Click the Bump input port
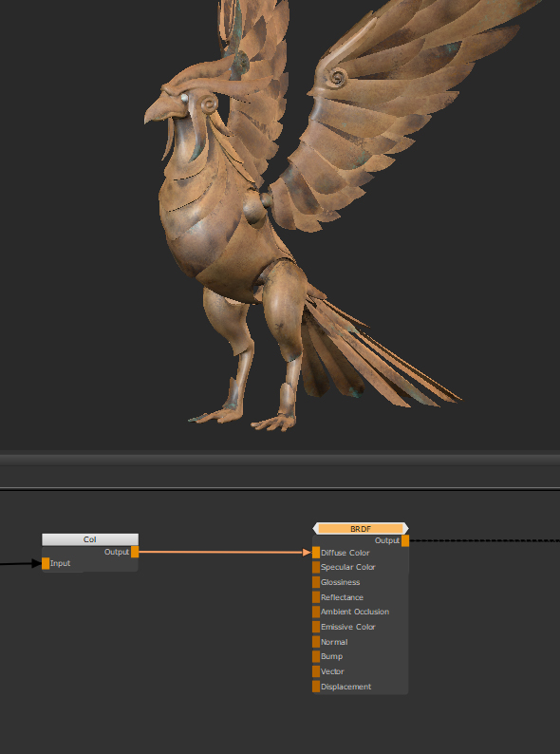The width and height of the screenshot is (560, 754). pos(316,657)
